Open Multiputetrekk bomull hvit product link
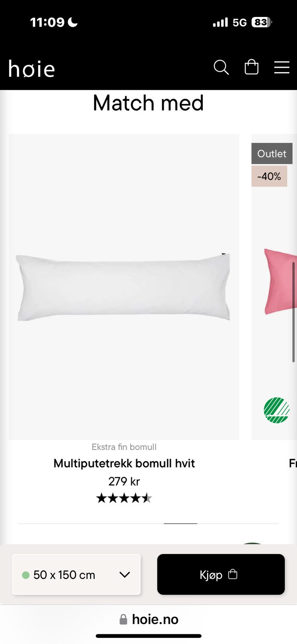The image size is (297, 644). tap(124, 463)
